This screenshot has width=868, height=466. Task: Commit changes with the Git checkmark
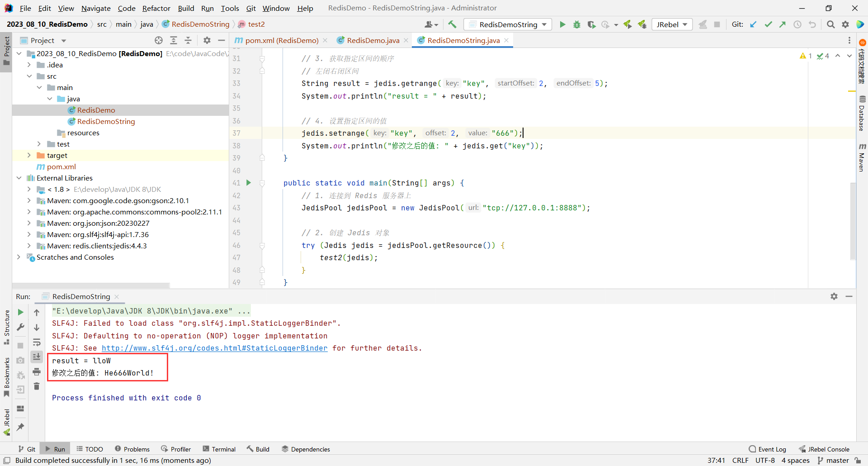(768, 24)
